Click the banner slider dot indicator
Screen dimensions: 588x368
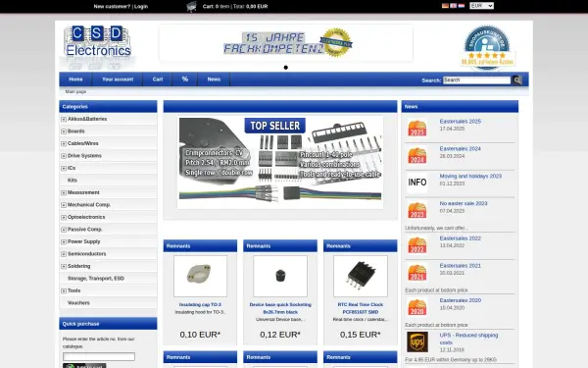click(286, 68)
